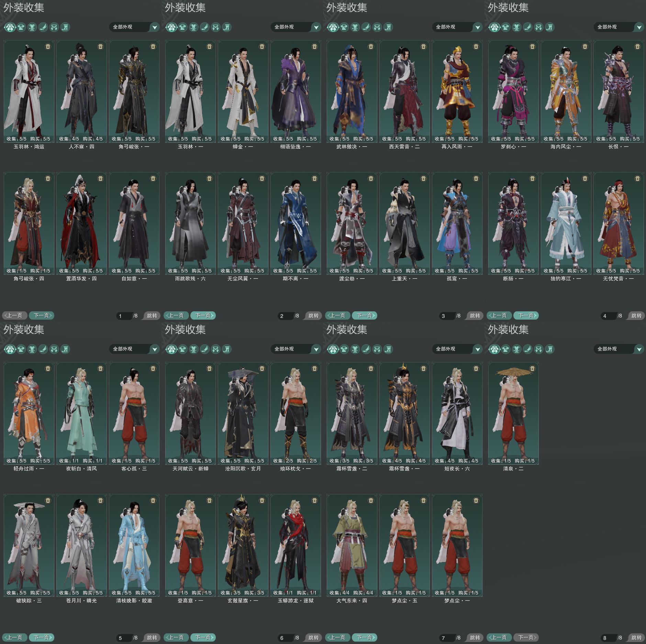Click the trash icon on 清泉·二 card
The image size is (646, 644).
pyautogui.click(x=533, y=368)
